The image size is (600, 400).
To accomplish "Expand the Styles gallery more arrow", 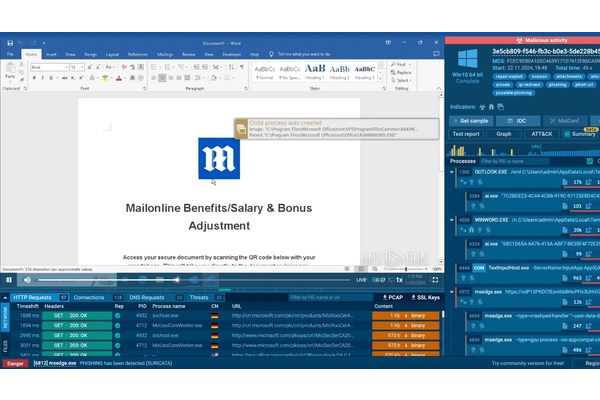I will click(x=380, y=79).
